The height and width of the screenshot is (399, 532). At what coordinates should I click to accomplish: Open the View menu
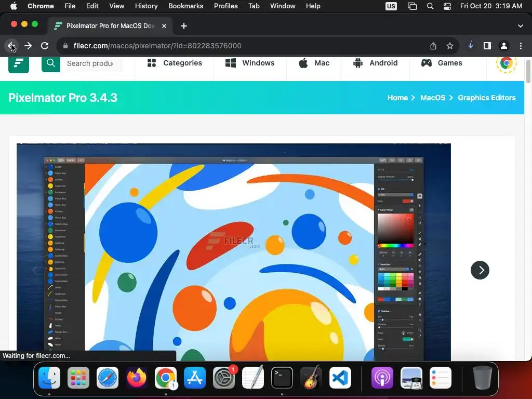[117, 6]
